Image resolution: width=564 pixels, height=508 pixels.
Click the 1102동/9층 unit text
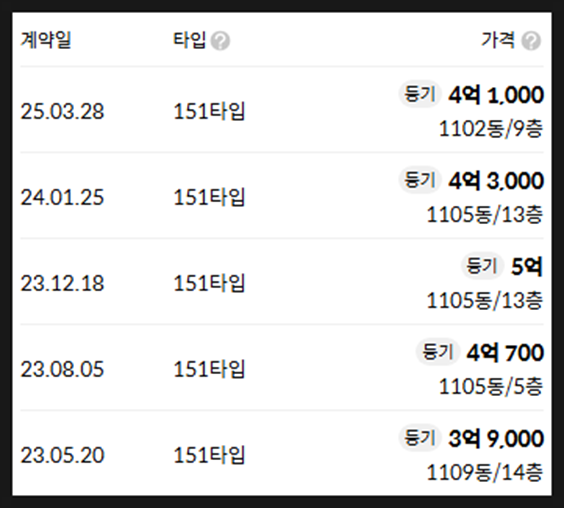pos(491,128)
